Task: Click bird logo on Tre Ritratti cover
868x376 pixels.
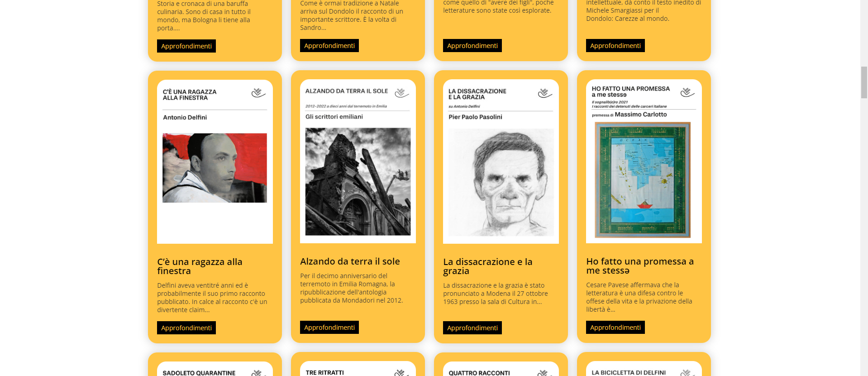Action: 401,372
